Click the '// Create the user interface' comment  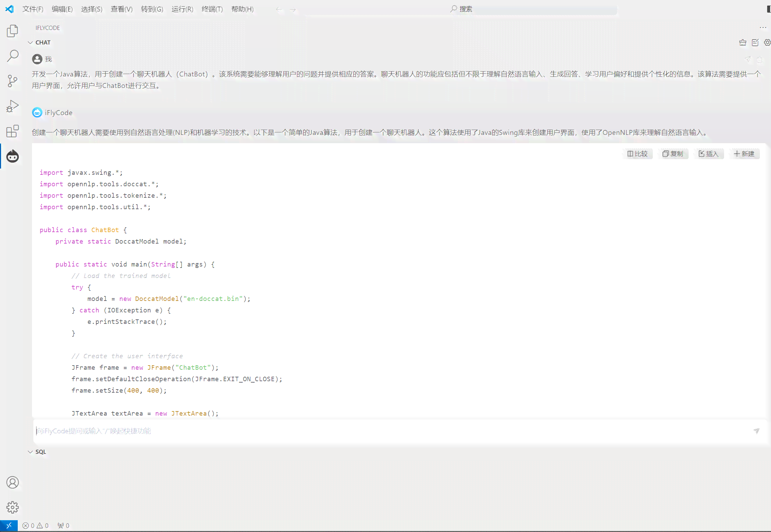point(127,356)
